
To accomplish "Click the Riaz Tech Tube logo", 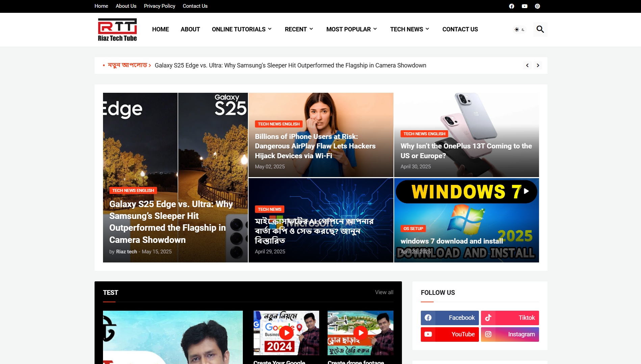I will point(117,29).
